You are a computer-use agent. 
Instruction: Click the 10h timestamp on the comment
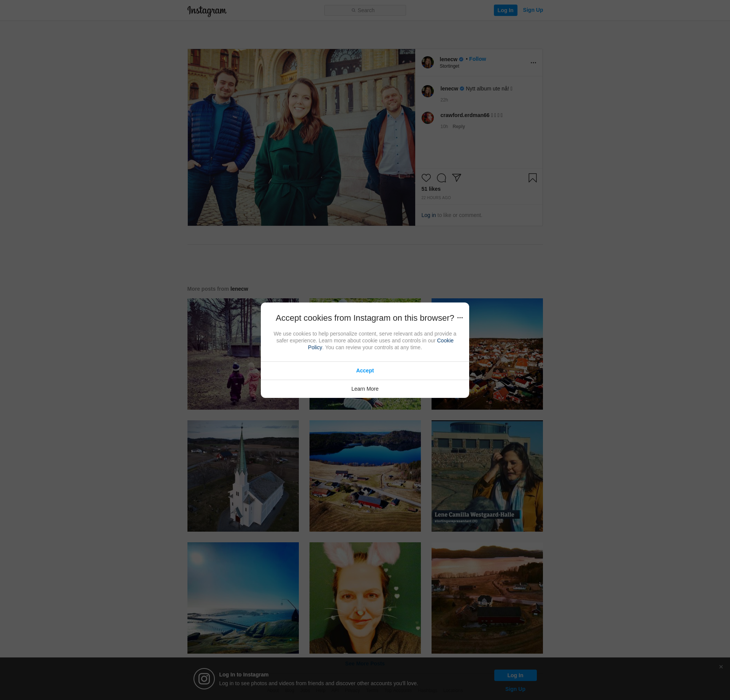point(444,127)
